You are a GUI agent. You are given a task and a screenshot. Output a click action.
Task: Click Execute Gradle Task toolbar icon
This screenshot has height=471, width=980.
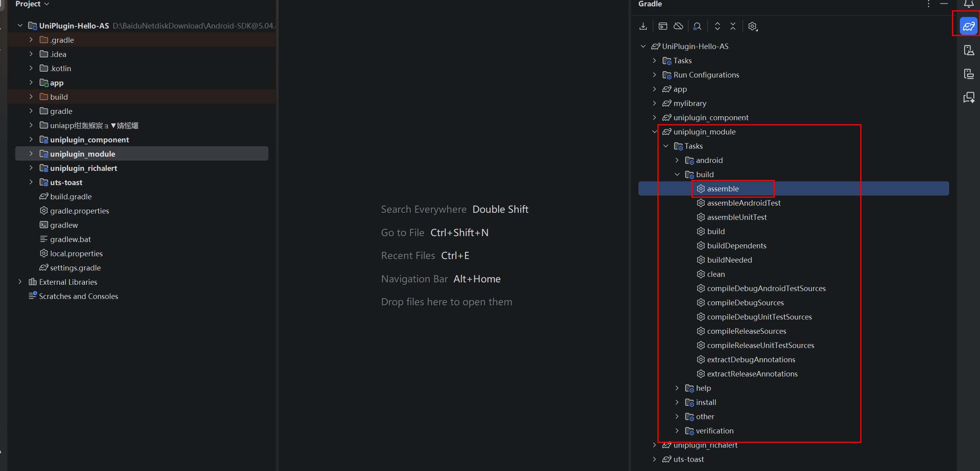663,26
